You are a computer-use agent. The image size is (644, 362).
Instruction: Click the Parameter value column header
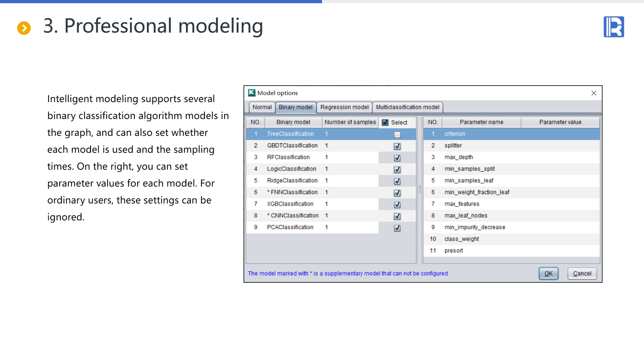pyautogui.click(x=560, y=122)
